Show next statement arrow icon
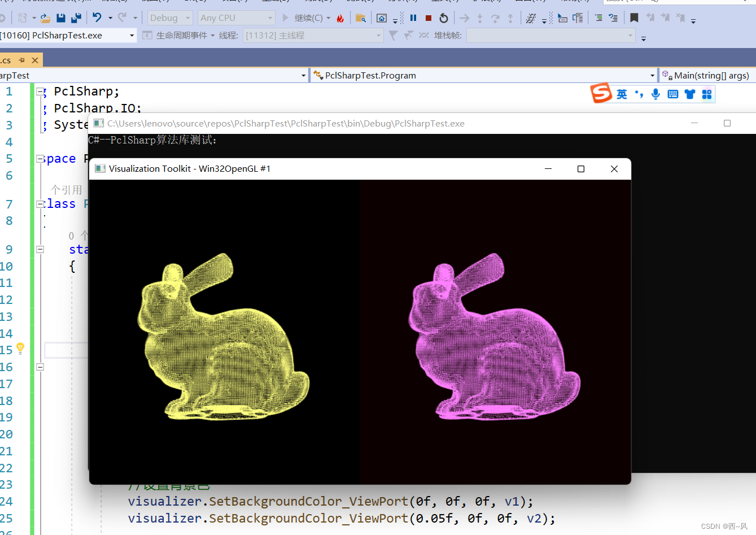Viewport: 756px width, 535px height. point(464,18)
